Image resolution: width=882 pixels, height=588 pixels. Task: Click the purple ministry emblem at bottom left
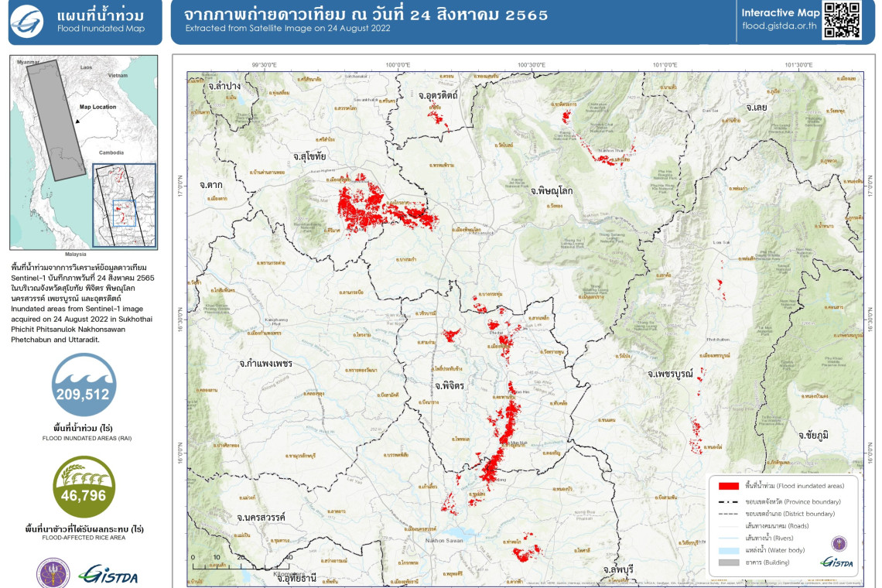tap(53, 573)
